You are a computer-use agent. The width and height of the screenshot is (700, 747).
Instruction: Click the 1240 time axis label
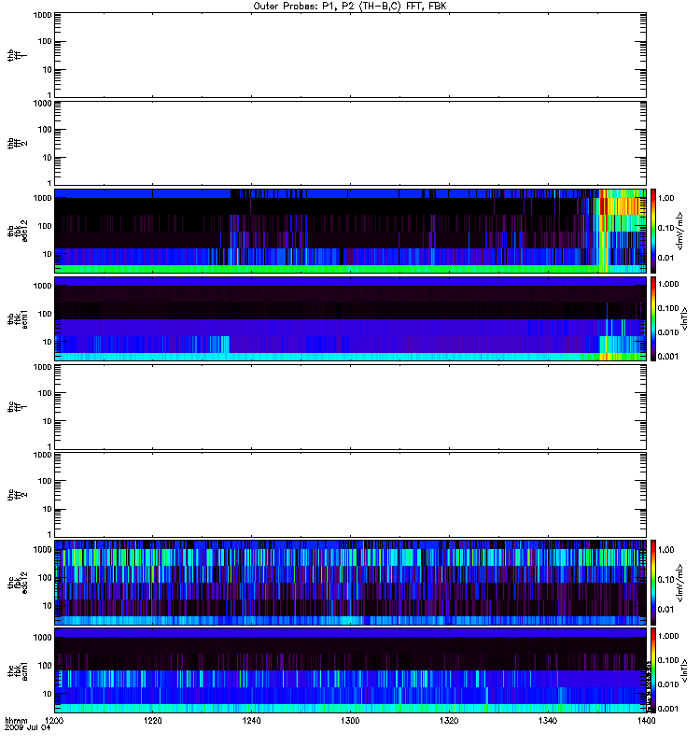click(251, 720)
